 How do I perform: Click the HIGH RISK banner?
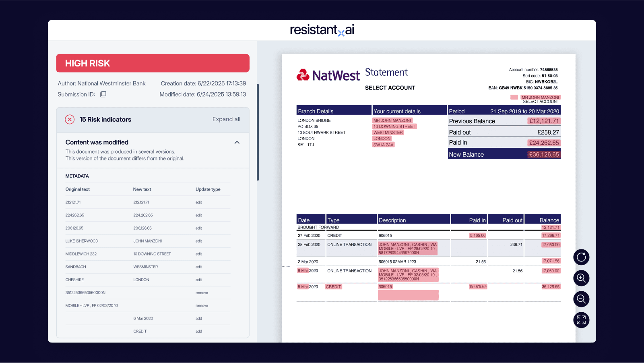pos(153,63)
